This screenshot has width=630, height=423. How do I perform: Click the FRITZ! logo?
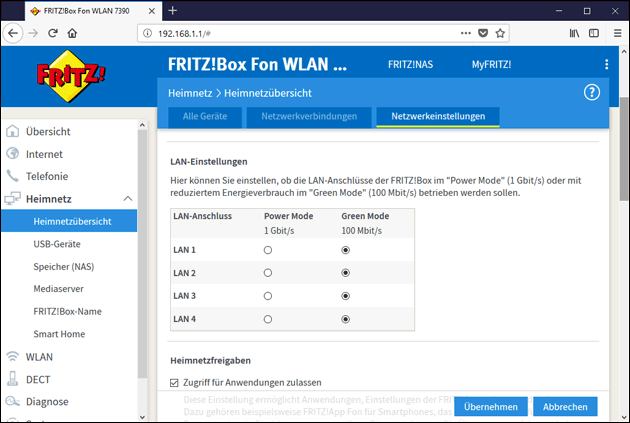tap(71, 76)
